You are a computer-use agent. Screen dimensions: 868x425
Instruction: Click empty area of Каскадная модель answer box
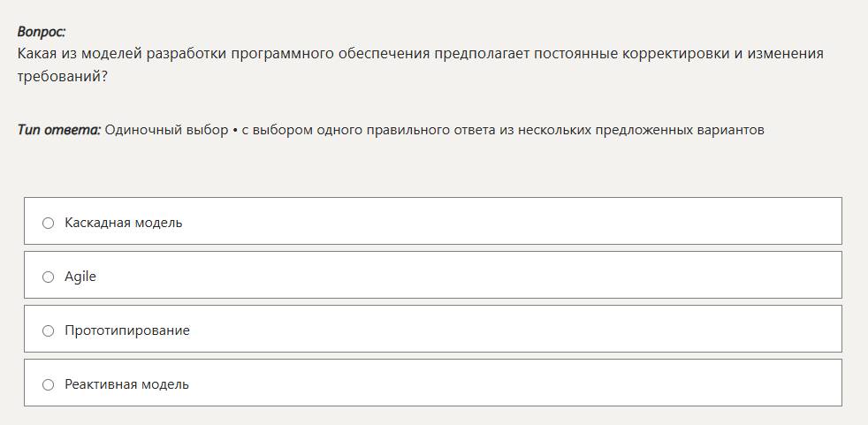click(x=530, y=223)
